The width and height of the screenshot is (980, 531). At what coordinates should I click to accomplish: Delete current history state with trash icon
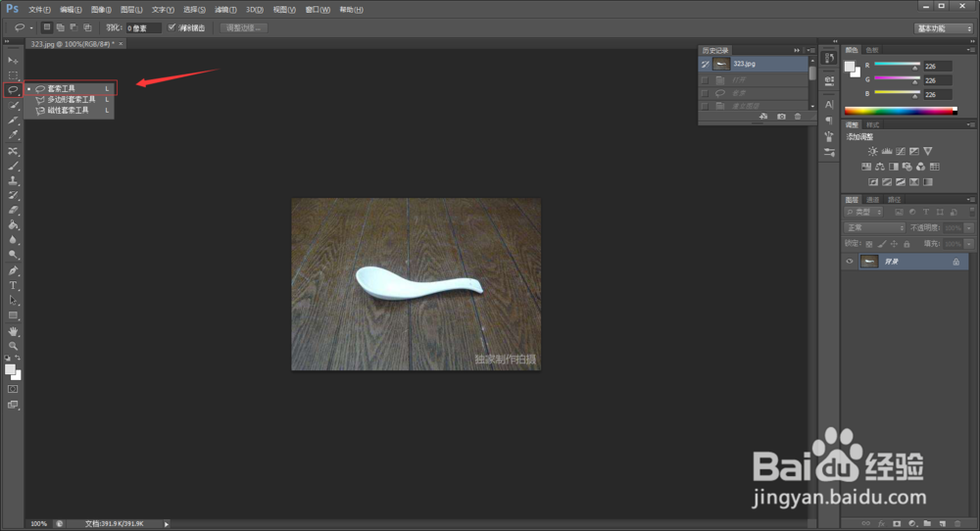coord(798,117)
